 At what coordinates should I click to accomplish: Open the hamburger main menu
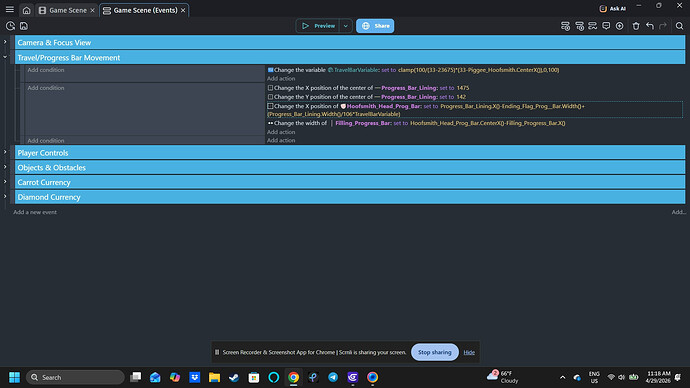click(x=10, y=9)
